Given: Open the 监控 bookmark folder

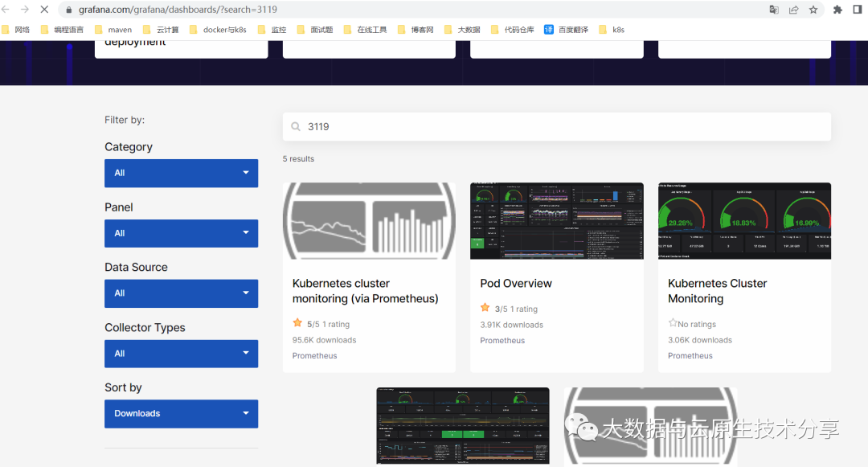Looking at the screenshot, I should click(272, 30).
